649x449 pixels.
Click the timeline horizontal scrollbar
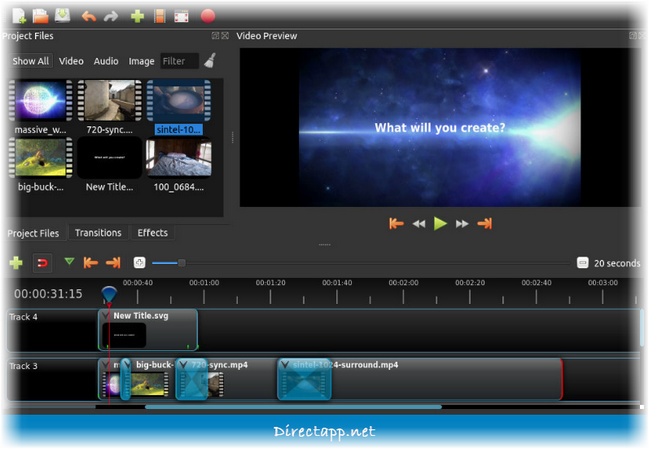[x=293, y=407]
